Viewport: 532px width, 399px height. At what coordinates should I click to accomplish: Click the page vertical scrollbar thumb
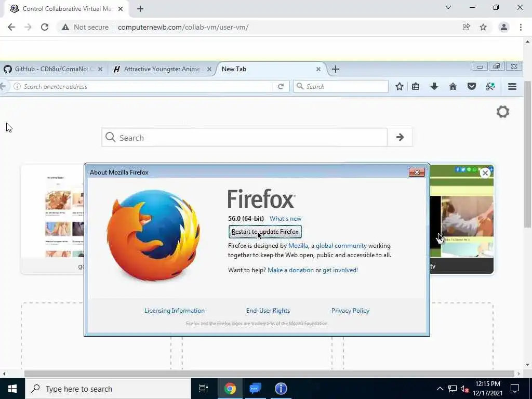pyautogui.click(x=527, y=154)
